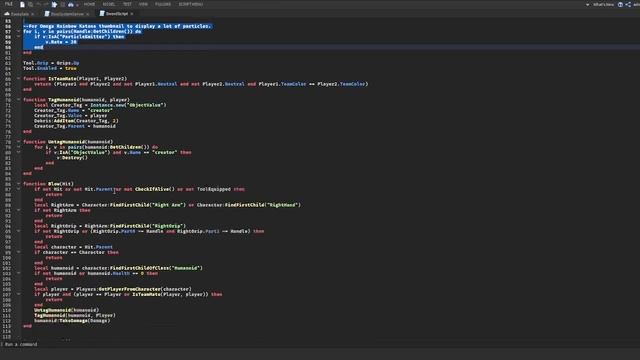Screen dimensions: 640x360
Task: Click the Open file icon beside New
Action: [x=31, y=4]
